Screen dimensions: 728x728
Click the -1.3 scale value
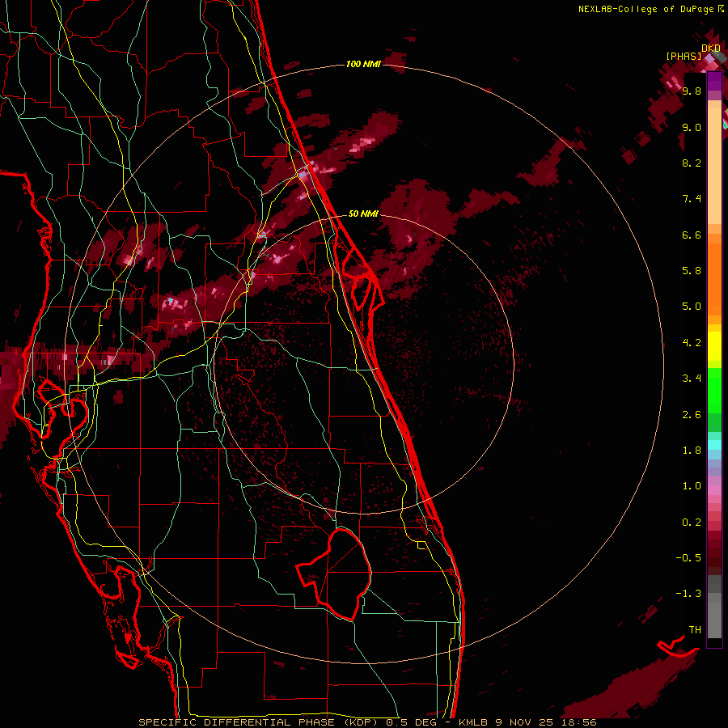[x=688, y=594]
